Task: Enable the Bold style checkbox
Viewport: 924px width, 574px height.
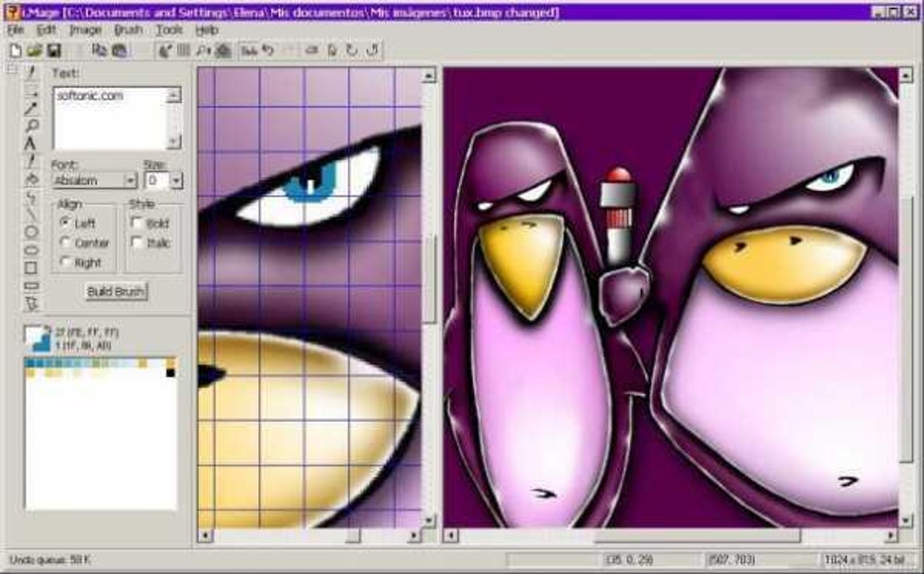Action: point(137,223)
